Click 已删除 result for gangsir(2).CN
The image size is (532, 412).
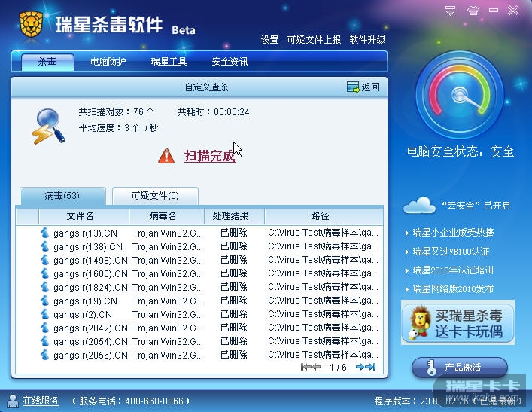[x=234, y=314]
